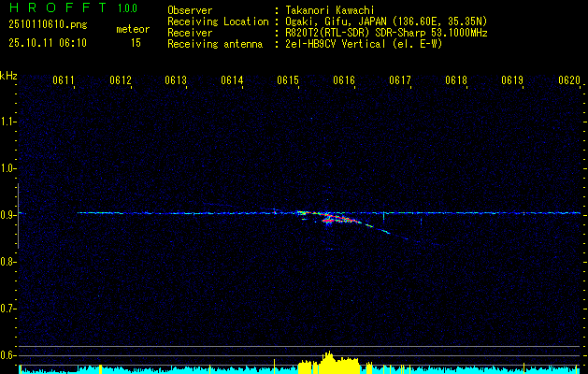Viewport: 588px width, 374px height.
Task: Click the 2el-HB9CV Vertical antenna value
Action: pos(364,44)
